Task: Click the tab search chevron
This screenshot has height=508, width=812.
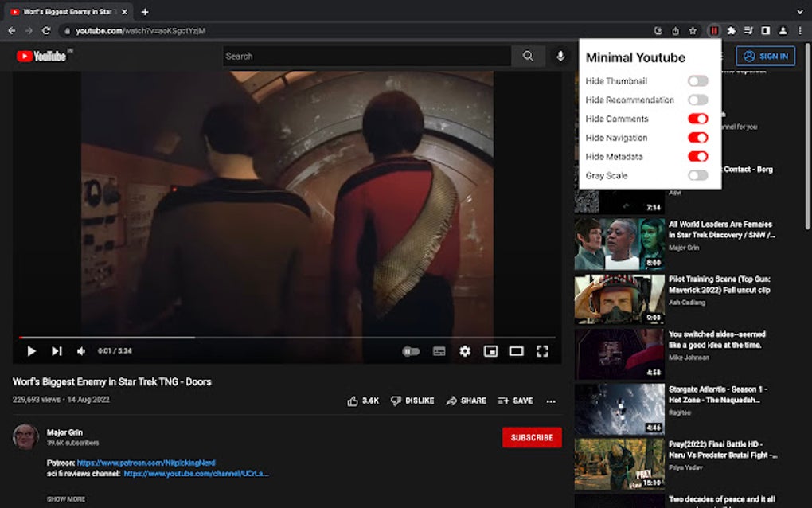Action: pyautogui.click(x=800, y=11)
